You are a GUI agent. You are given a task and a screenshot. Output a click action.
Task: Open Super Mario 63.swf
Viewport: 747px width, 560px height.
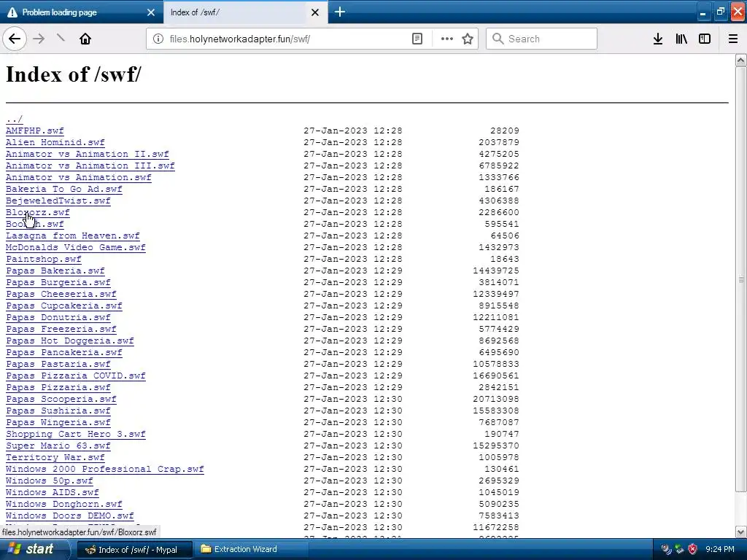58,446
